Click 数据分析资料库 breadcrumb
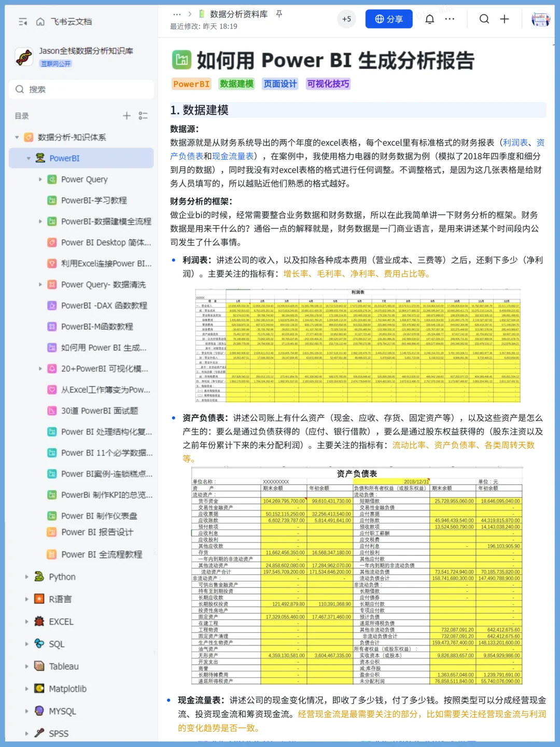Viewport: 560px width, 747px height. pyautogui.click(x=239, y=14)
